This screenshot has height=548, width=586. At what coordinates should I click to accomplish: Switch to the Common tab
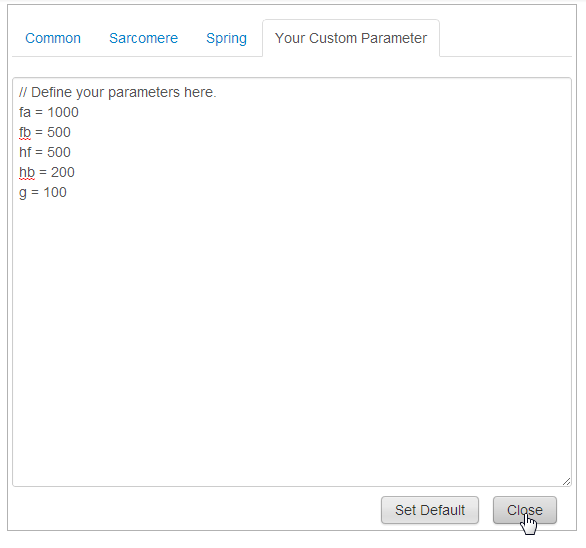coord(53,38)
